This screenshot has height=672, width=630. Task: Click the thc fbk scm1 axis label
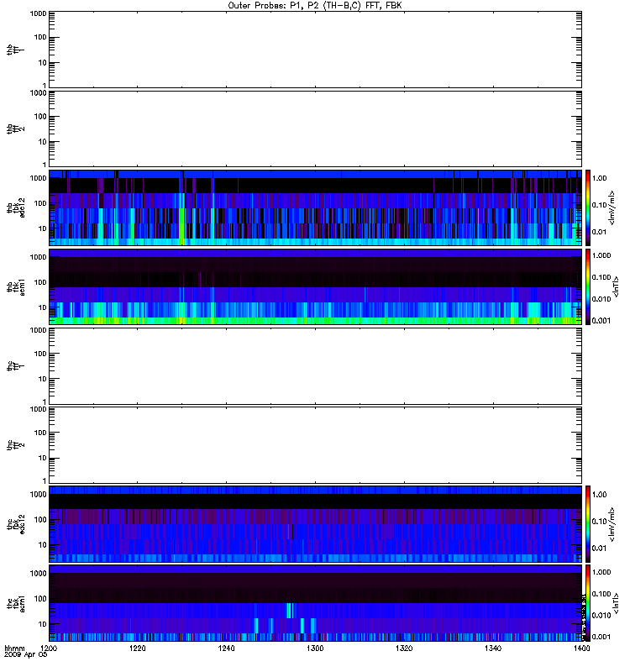pyautogui.click(x=15, y=603)
